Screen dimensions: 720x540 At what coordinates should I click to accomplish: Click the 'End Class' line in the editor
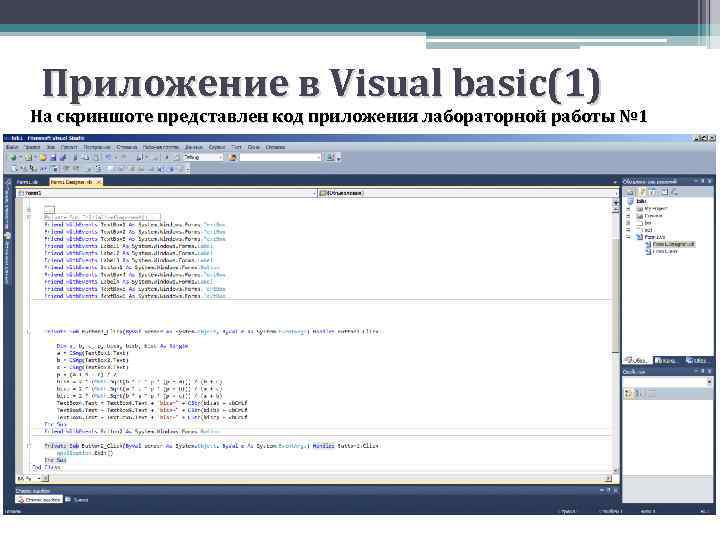[x=46, y=467]
